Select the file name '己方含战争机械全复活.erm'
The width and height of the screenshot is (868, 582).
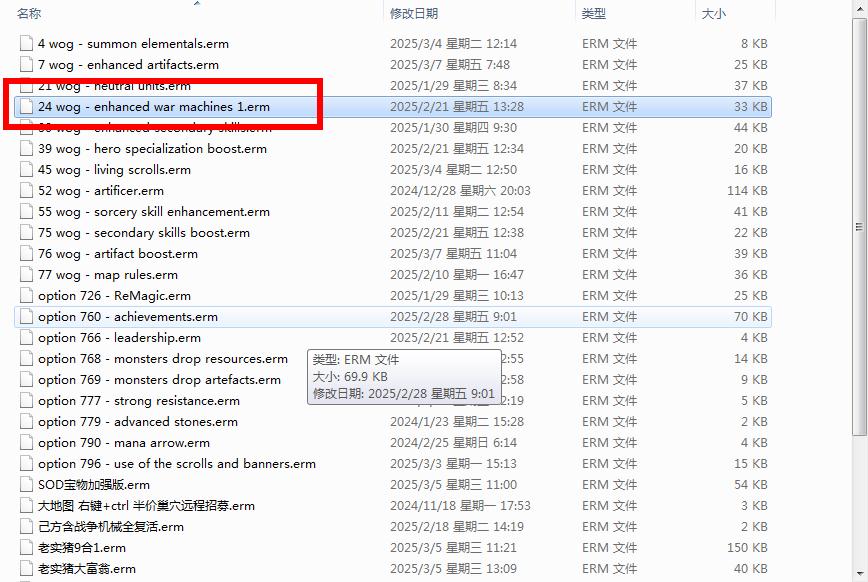(111, 527)
